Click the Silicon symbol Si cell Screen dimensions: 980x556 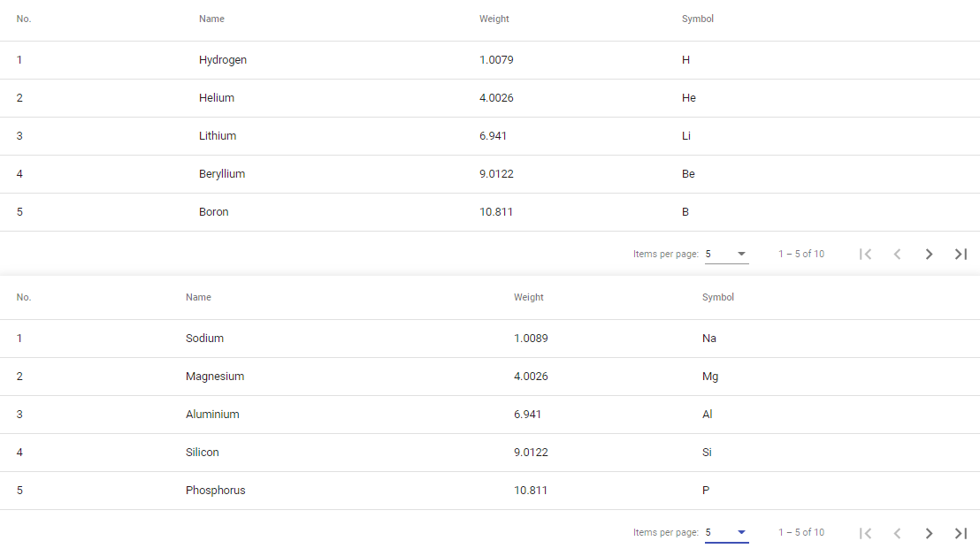(x=707, y=453)
